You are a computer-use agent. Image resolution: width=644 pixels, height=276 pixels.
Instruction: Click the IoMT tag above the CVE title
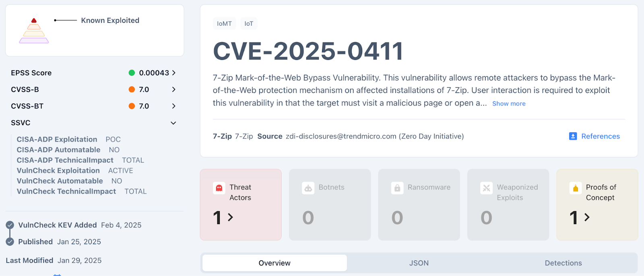point(224,23)
